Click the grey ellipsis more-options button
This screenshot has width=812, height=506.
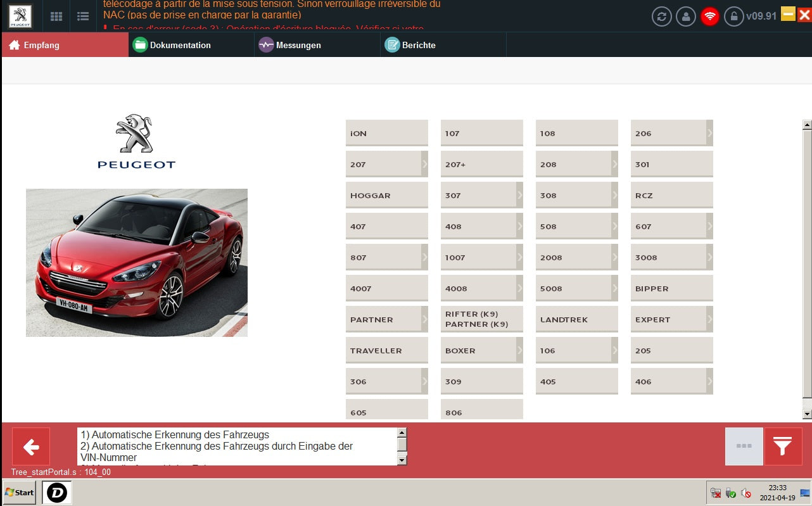click(744, 446)
